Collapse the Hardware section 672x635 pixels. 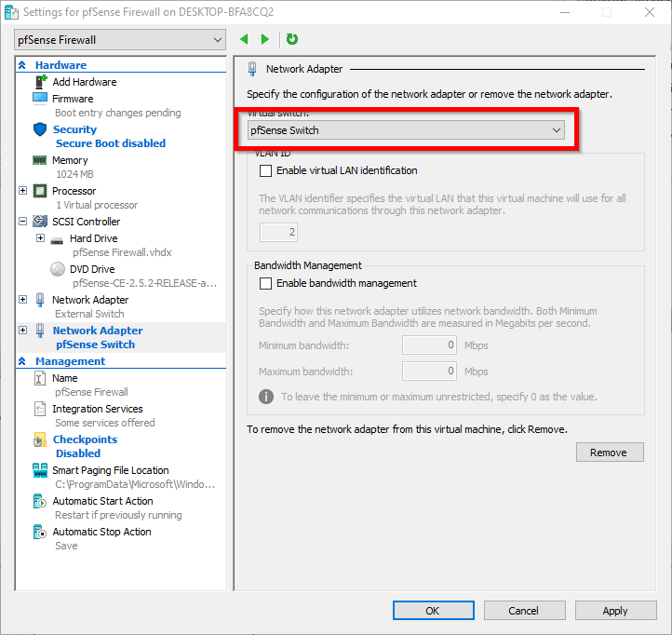point(22,65)
